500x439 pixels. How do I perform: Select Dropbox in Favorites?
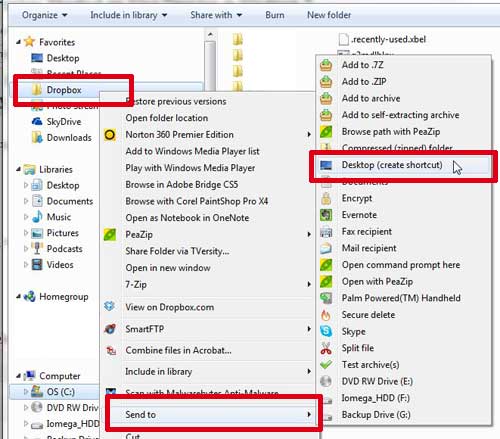[x=64, y=90]
